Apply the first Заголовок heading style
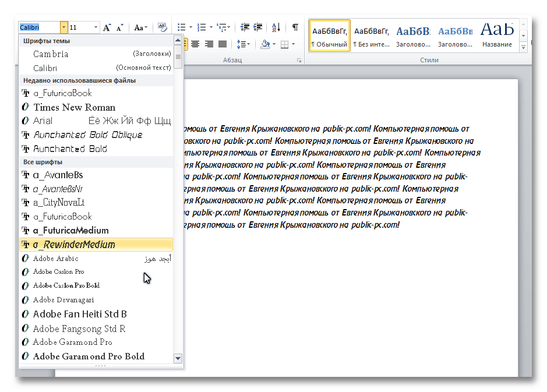The width and height of the screenshot is (547, 392). pyautogui.click(x=413, y=36)
